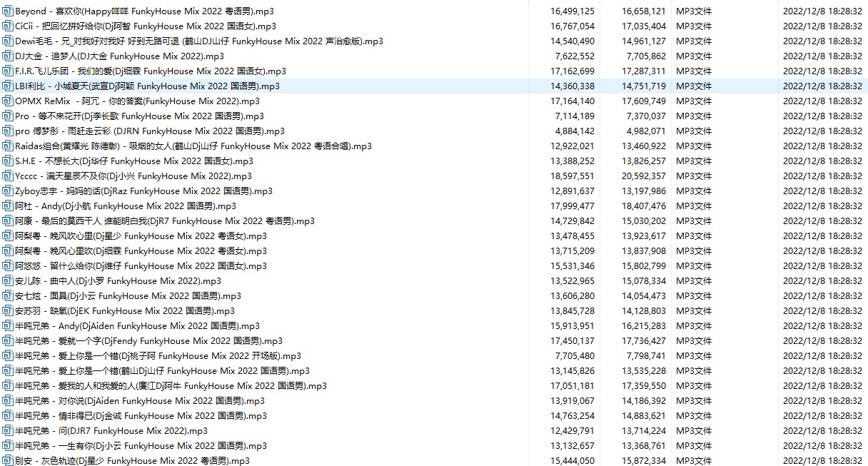The height and width of the screenshot is (466, 868).
Task: Click the icon next to the F.I.R. track
Action: coord(8,71)
